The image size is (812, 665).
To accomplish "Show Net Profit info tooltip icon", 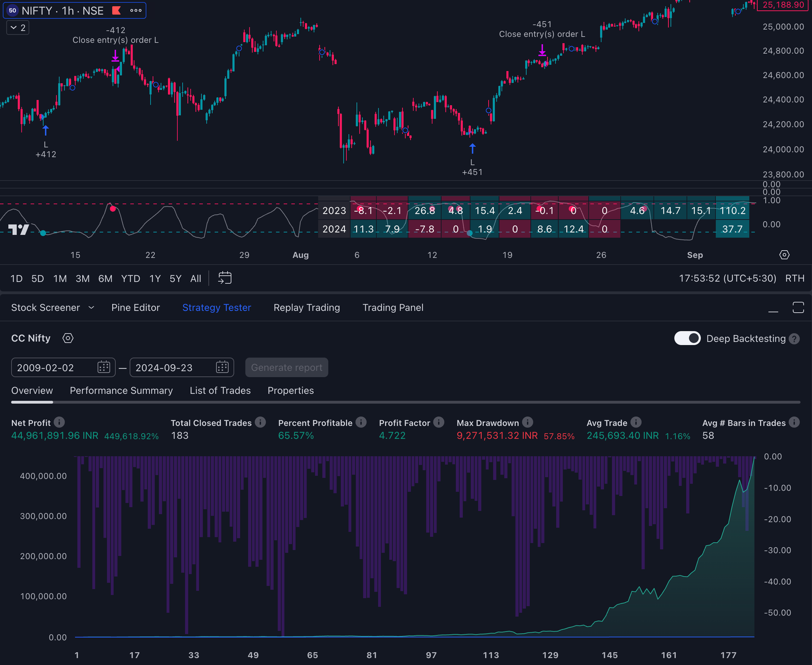I will click(x=59, y=422).
